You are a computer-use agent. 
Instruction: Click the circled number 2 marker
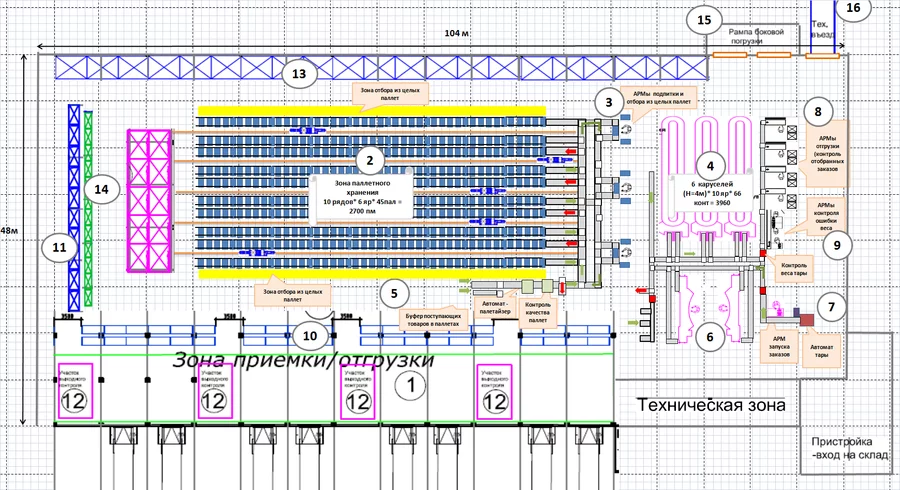(x=370, y=161)
